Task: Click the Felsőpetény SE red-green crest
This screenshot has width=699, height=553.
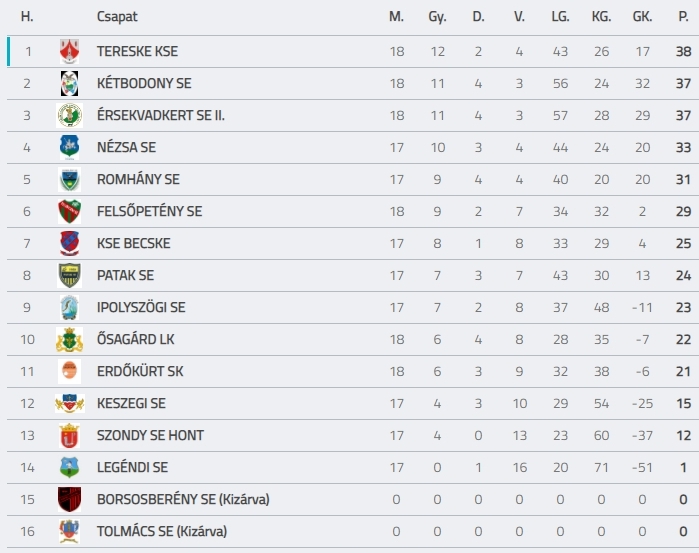Action: coord(70,211)
